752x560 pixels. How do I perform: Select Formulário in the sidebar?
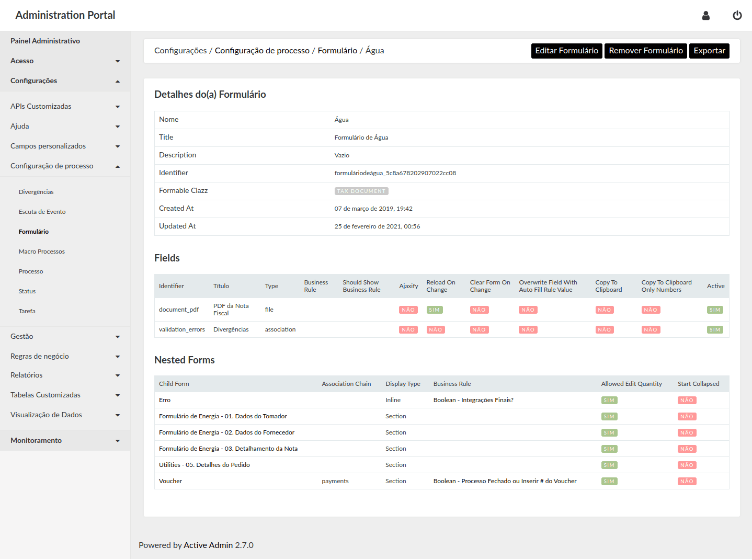(33, 232)
